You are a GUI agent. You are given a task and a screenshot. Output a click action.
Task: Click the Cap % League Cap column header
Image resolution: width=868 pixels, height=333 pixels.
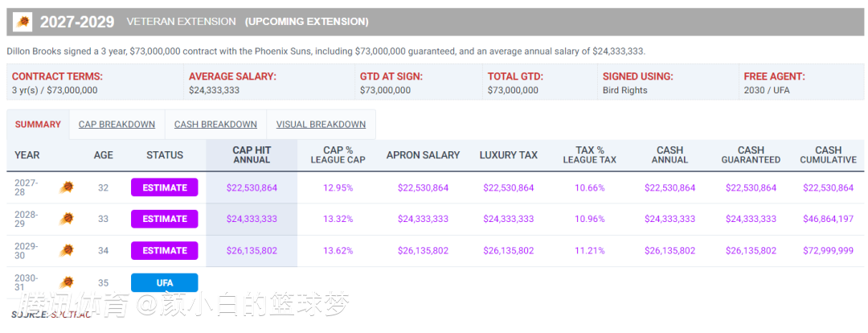pos(338,155)
